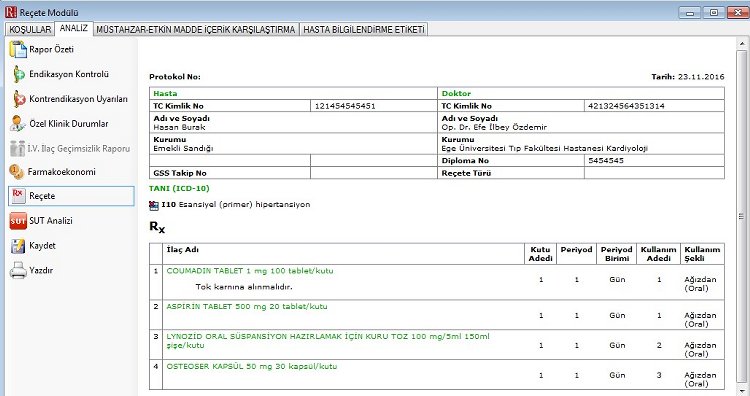The image size is (750, 396).
Task: Open the ASPIRIN TABLET 500 mg link
Action: tap(247, 307)
